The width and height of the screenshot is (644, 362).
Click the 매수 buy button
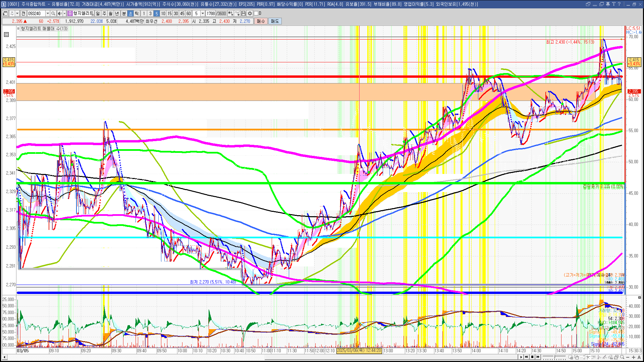point(261,21)
